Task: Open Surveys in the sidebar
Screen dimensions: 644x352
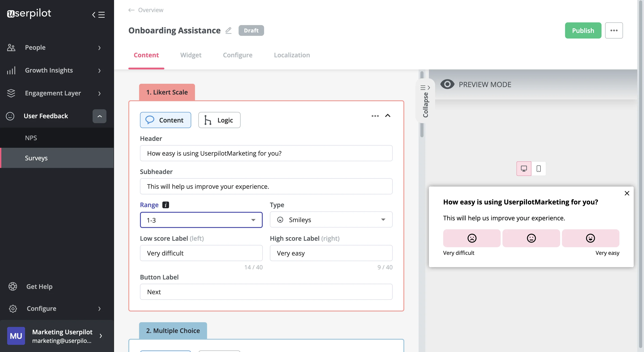Action: pos(57,158)
